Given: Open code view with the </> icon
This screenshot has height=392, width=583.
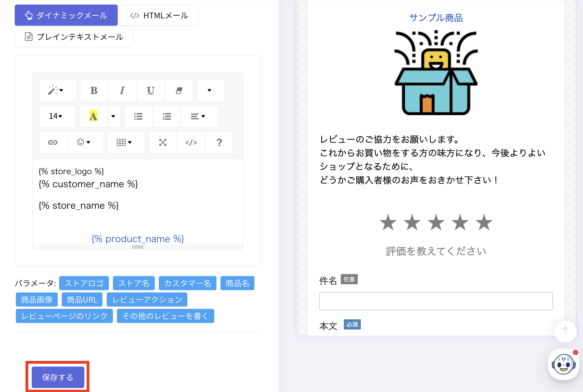Looking at the screenshot, I should point(191,142).
